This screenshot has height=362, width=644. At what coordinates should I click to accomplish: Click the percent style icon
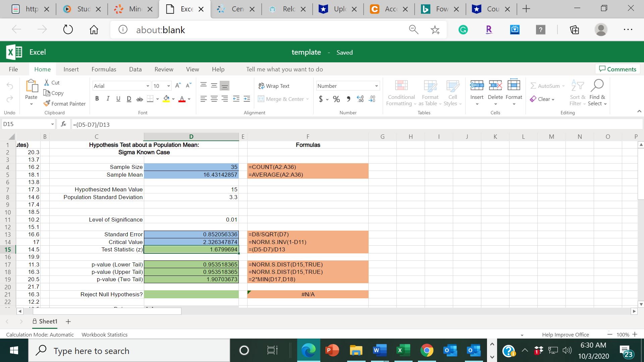pos(336,99)
